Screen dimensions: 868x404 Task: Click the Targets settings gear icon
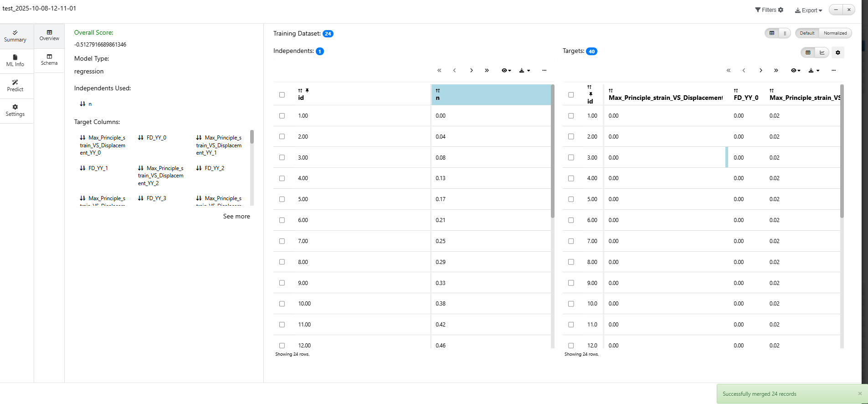pos(837,52)
